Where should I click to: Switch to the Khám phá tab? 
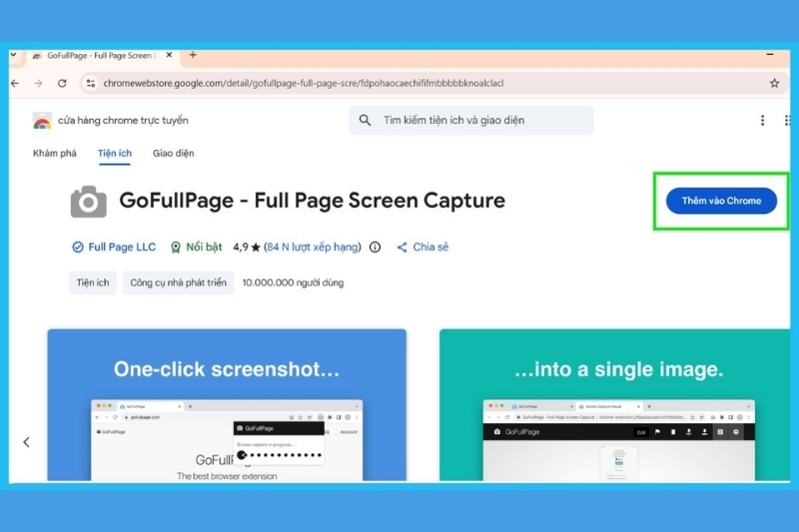(x=55, y=154)
